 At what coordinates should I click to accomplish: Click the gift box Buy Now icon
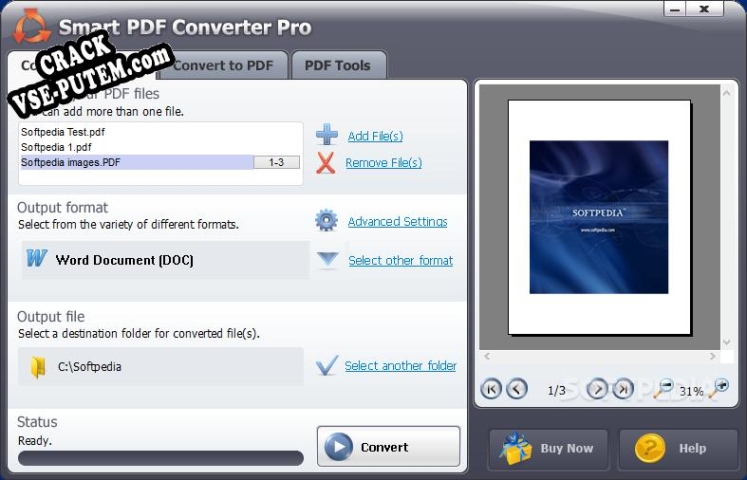tap(516, 448)
